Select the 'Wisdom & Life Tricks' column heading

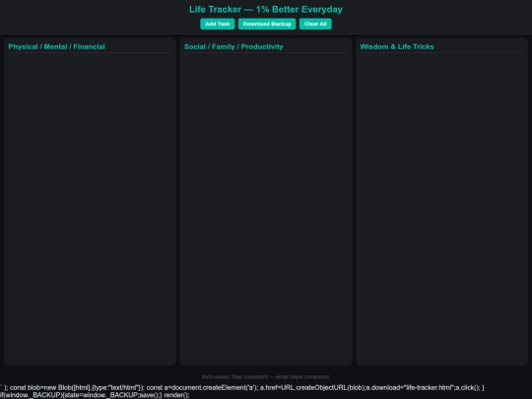[x=397, y=47]
